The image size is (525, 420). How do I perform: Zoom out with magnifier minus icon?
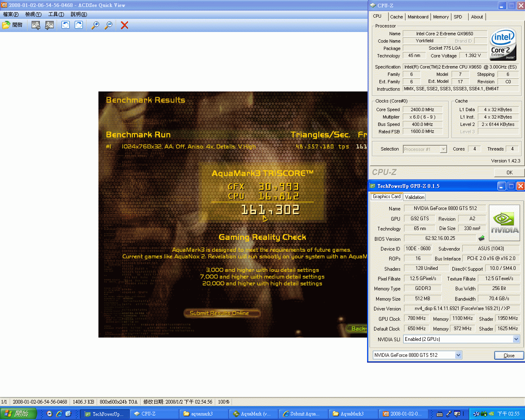pos(109,25)
